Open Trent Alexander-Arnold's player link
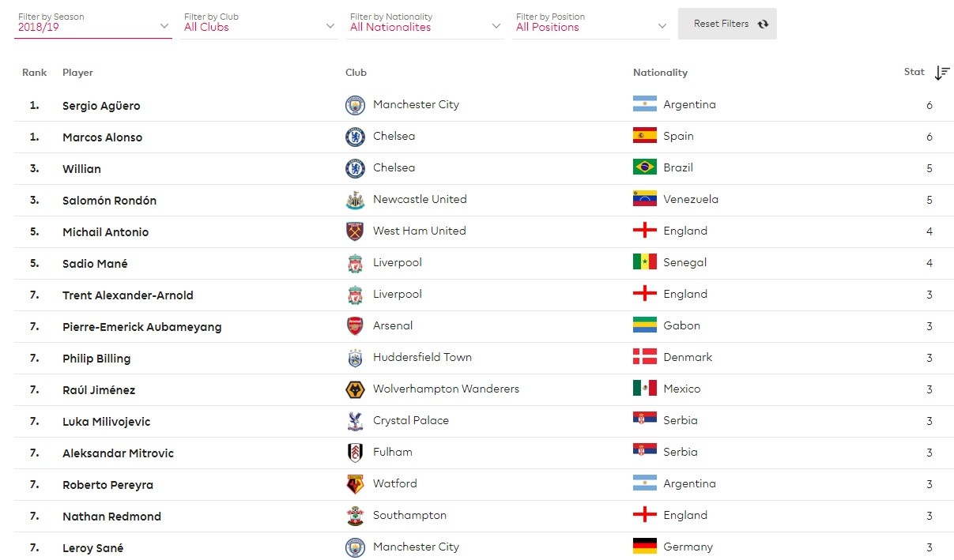 point(128,295)
